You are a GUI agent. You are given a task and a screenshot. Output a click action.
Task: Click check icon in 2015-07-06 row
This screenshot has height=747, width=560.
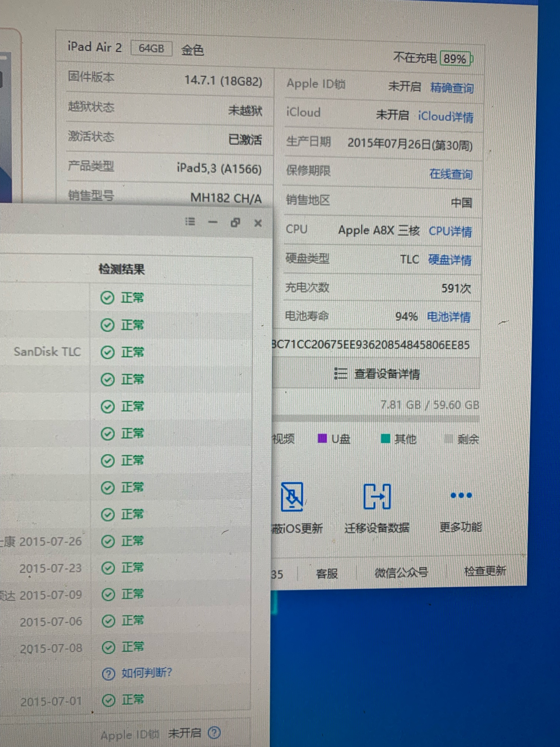109,621
